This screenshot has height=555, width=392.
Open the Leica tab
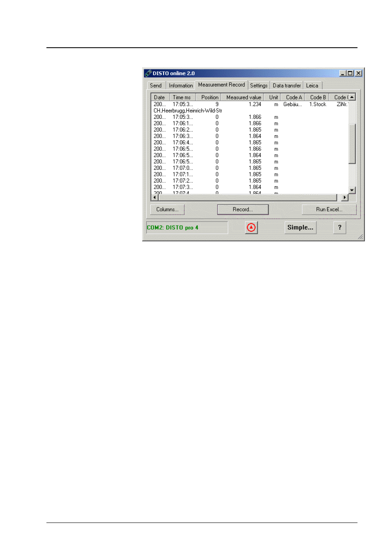click(312, 86)
